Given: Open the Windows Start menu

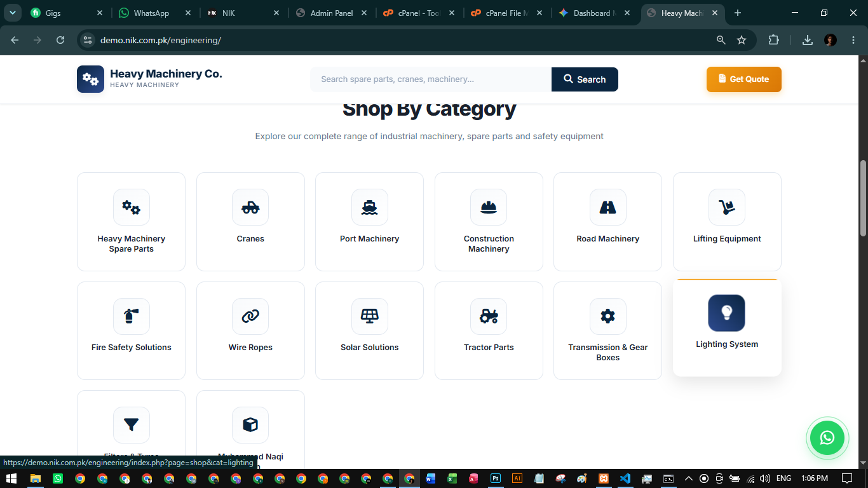Looking at the screenshot, I should pyautogui.click(x=11, y=478).
